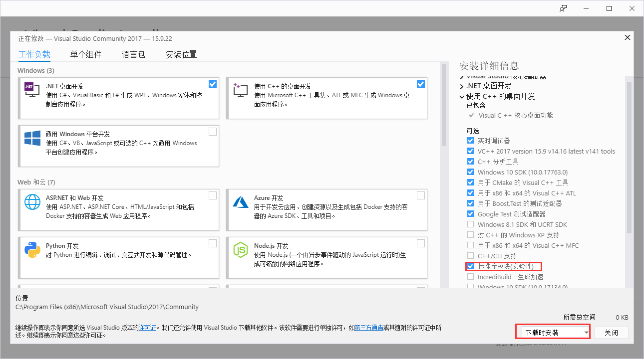This screenshot has height=359, width=644.
Task: Click the C++ desktop development monitor icon
Action: 240,90
